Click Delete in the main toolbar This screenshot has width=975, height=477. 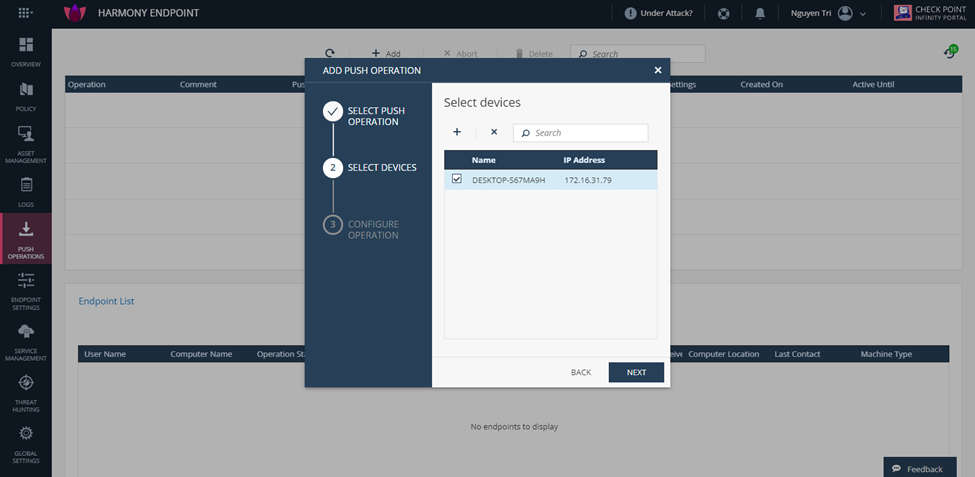[x=534, y=54]
